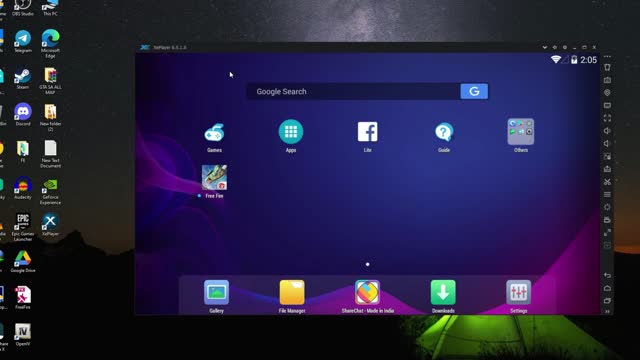Click the Android home button in sidebar
640x360 pixels.
[x=607, y=288]
